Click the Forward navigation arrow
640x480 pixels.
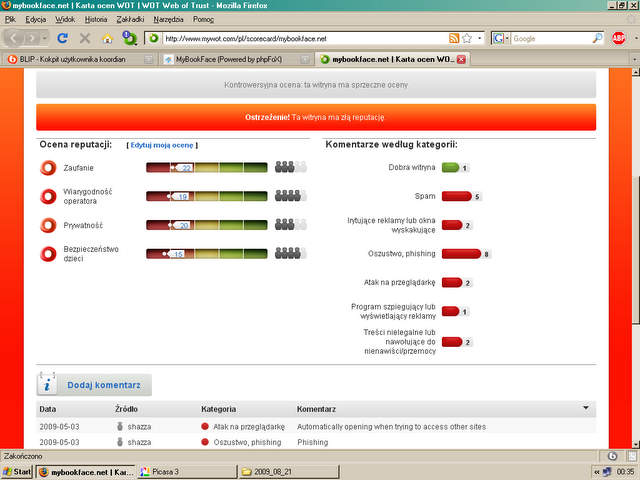(31, 38)
